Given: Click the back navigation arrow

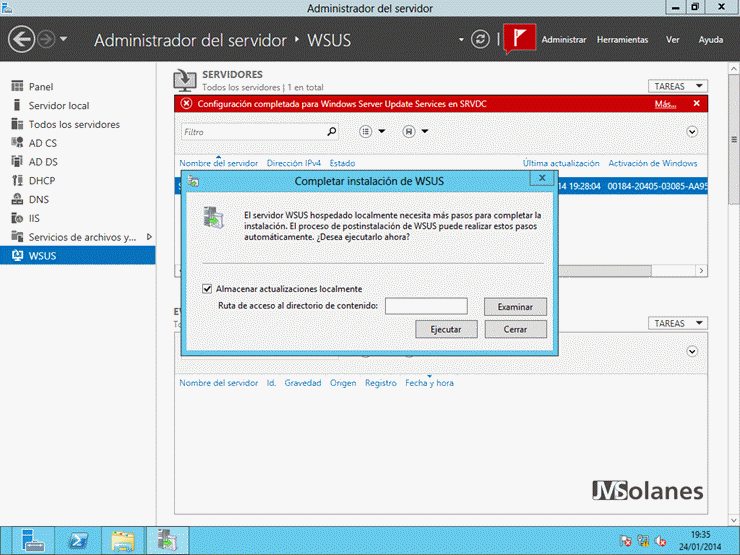Looking at the screenshot, I should point(21,39).
